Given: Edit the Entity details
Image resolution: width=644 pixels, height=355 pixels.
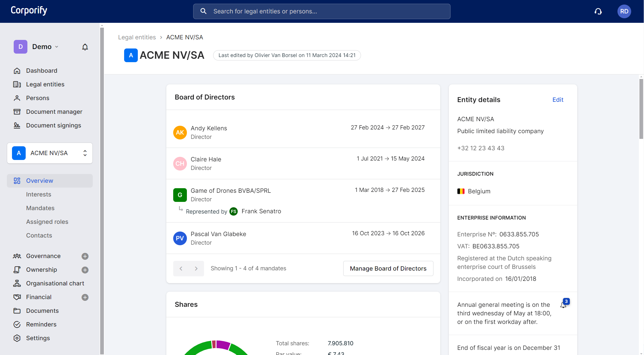Looking at the screenshot, I should coord(558,100).
